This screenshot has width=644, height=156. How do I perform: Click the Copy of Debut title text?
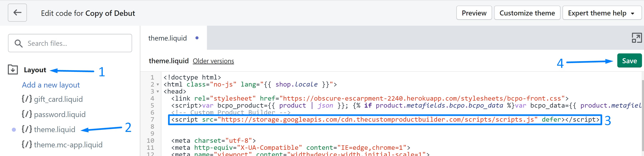pyautogui.click(x=110, y=13)
